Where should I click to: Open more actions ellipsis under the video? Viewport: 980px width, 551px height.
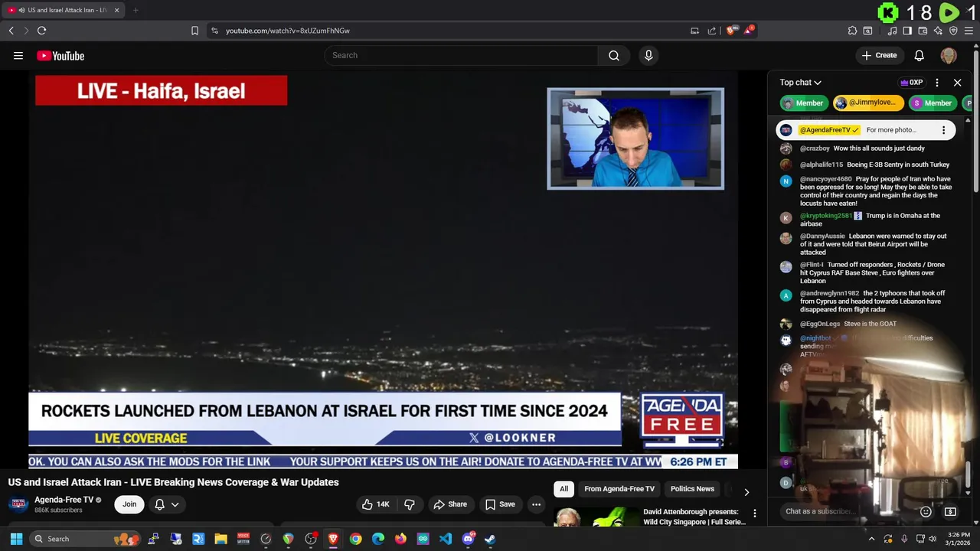[x=536, y=504]
